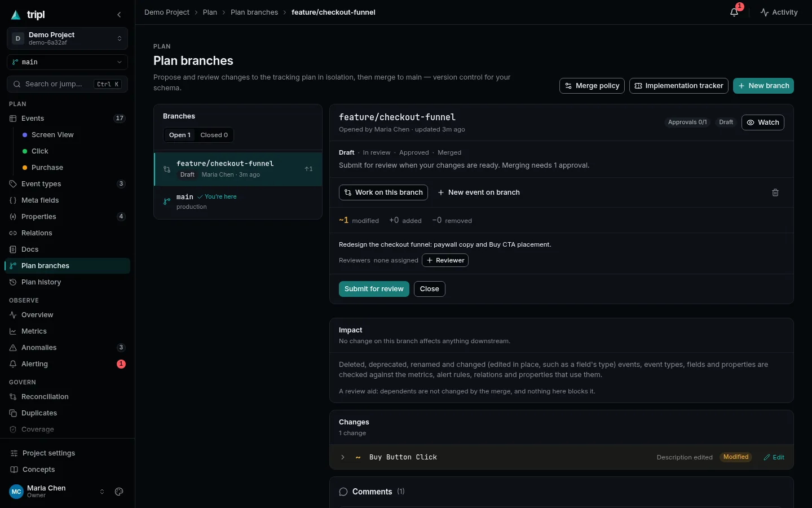Open the Merge policy settings
The height and width of the screenshot is (508, 812).
(x=592, y=86)
